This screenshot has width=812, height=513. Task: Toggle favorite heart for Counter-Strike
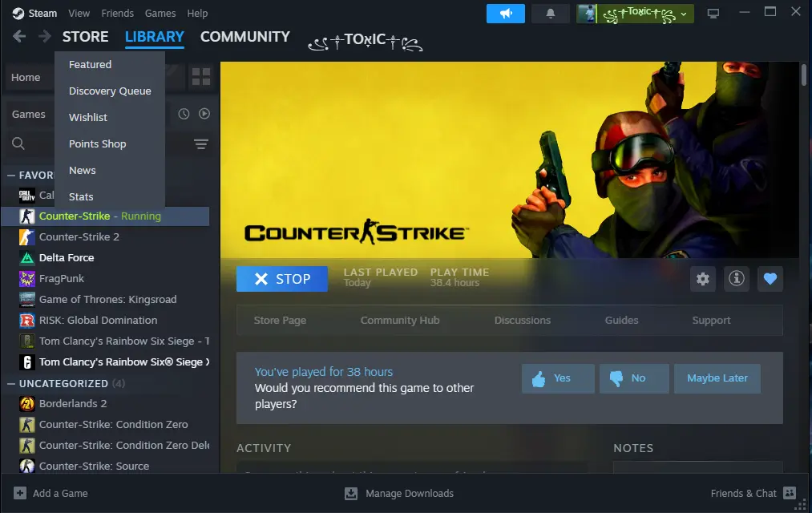click(x=770, y=279)
